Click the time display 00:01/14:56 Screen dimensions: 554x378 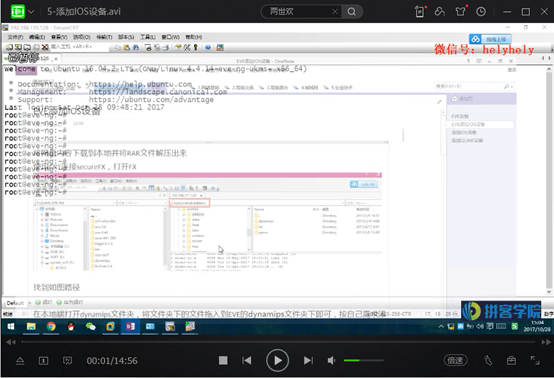pos(112,361)
